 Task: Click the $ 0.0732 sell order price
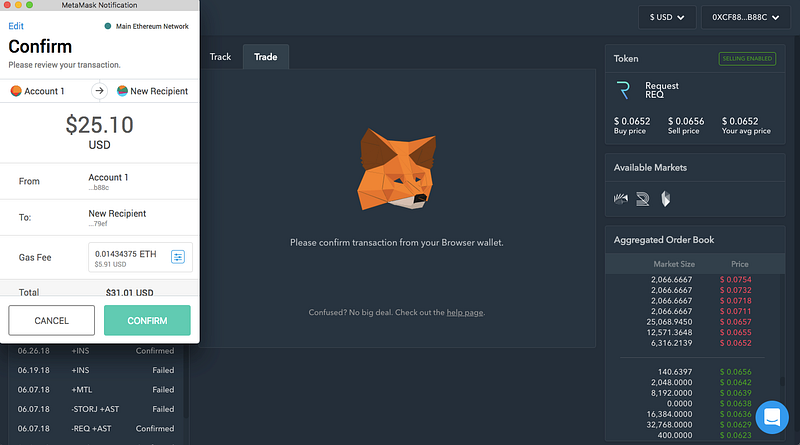pyautogui.click(x=736, y=290)
